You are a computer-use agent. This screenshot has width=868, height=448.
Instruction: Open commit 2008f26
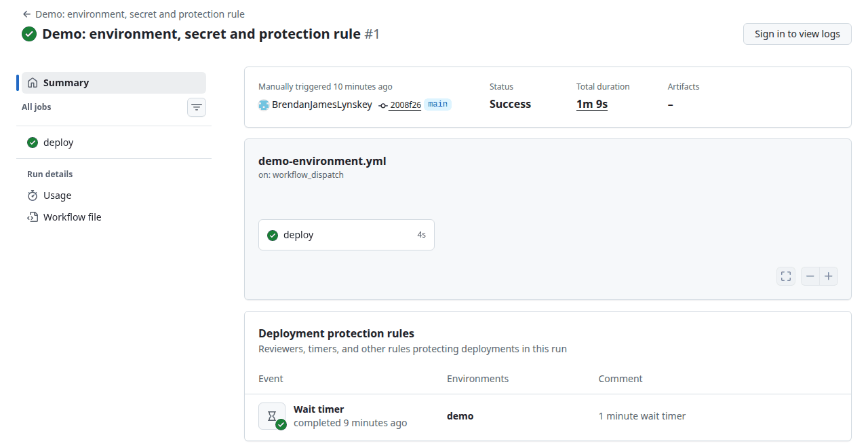405,105
